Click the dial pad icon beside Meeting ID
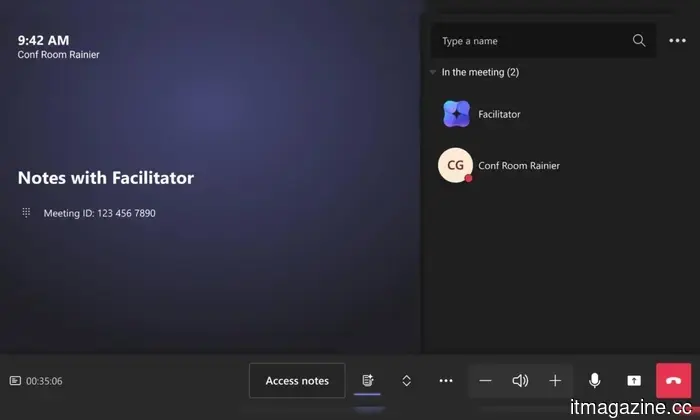This screenshot has width=700, height=420. 26,213
